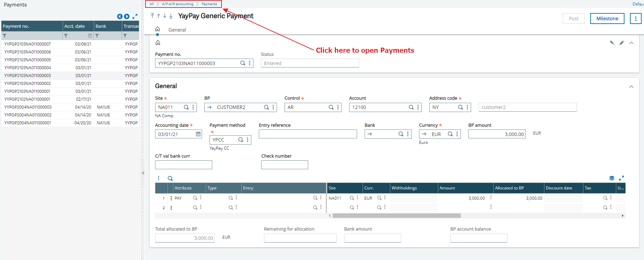Go to next record arrow
644x260 pixels.
coord(165,16)
